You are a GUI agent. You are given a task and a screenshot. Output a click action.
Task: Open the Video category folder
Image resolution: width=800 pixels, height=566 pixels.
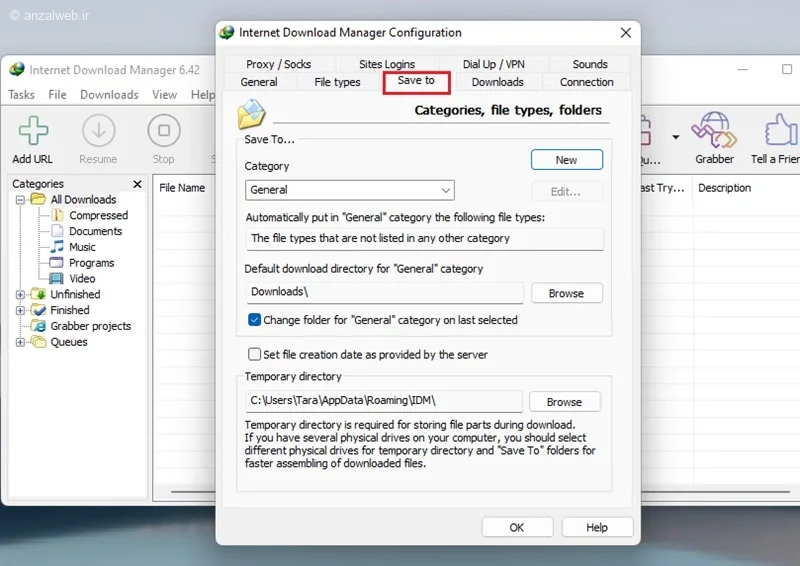pyautogui.click(x=56, y=279)
